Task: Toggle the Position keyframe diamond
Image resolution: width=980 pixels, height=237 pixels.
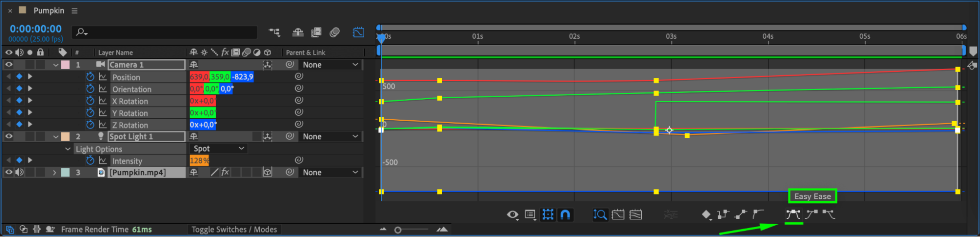Action: 19,77
